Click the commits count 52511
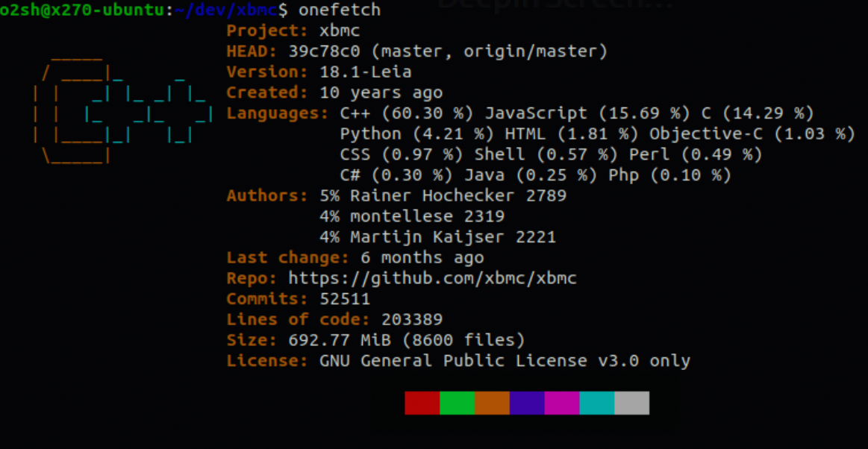 tap(345, 300)
